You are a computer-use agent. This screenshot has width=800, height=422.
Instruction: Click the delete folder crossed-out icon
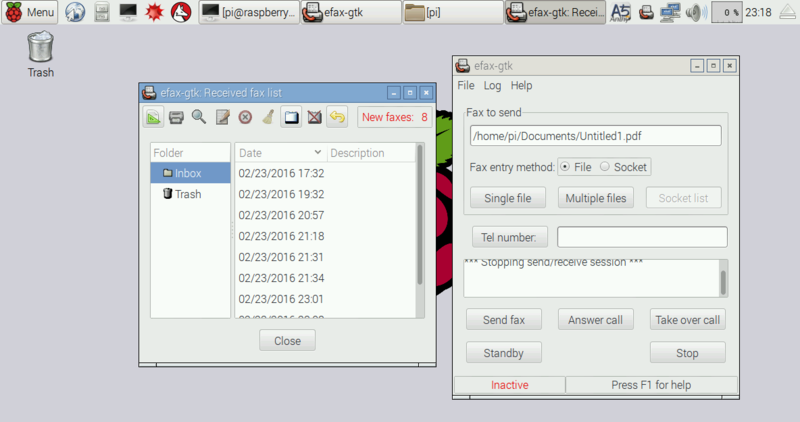(315, 117)
